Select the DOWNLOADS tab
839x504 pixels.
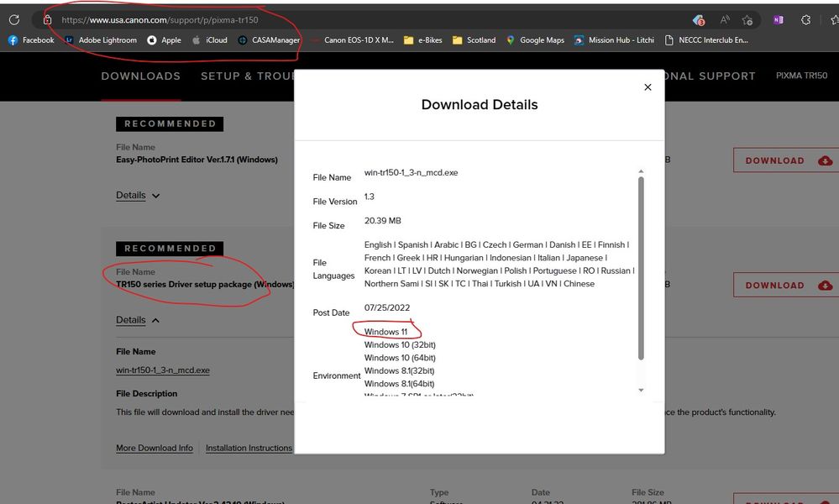coord(139,76)
